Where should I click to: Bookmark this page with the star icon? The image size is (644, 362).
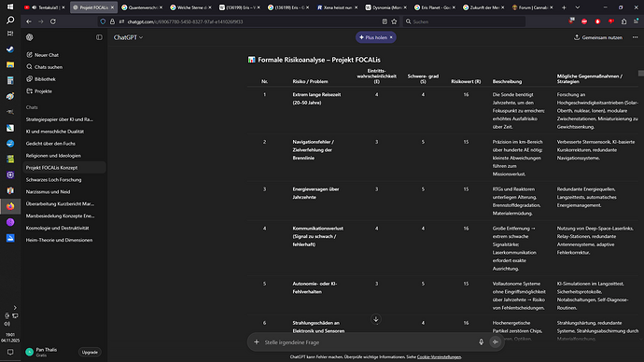(x=394, y=21)
